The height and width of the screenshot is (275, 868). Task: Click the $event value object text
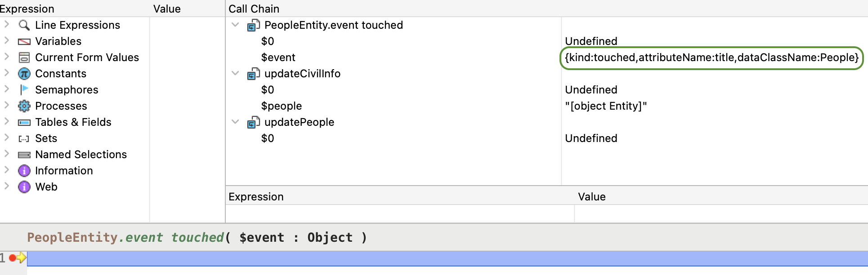point(711,58)
